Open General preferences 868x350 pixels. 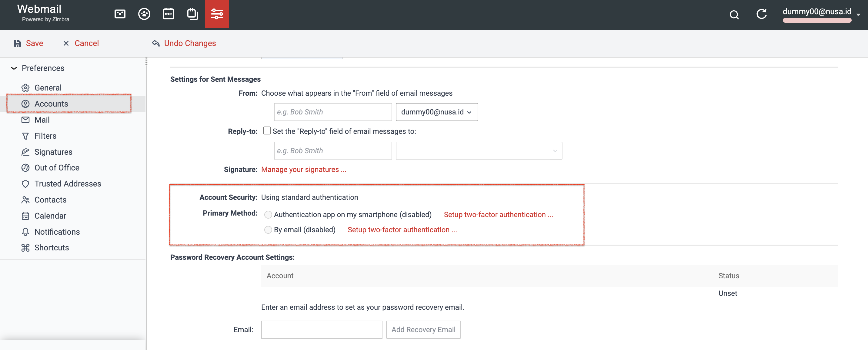click(48, 88)
